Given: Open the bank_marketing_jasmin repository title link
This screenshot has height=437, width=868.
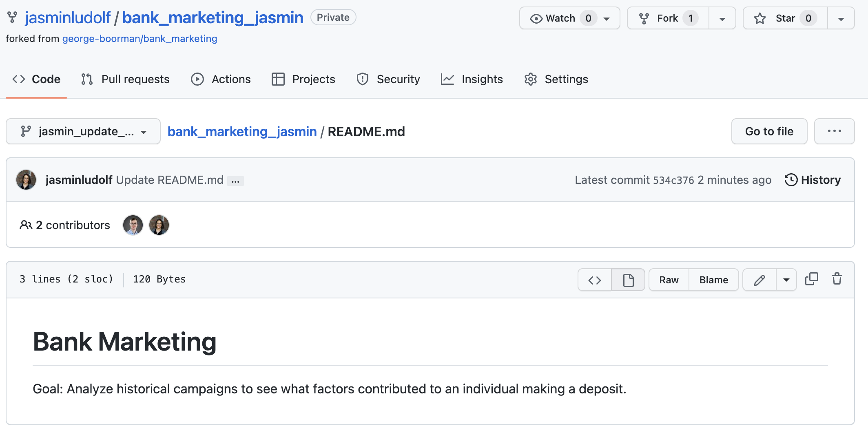Looking at the screenshot, I should 213,18.
